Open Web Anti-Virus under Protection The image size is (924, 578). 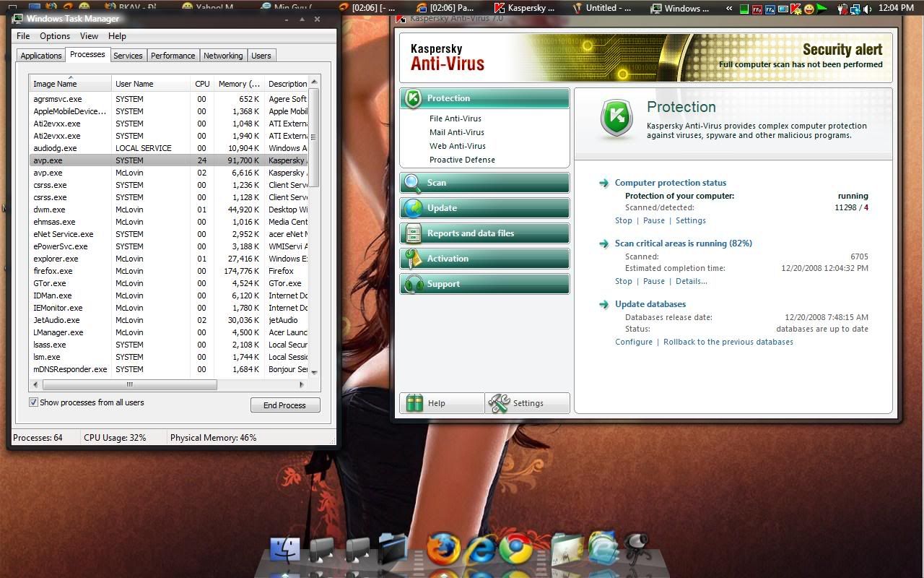point(458,146)
